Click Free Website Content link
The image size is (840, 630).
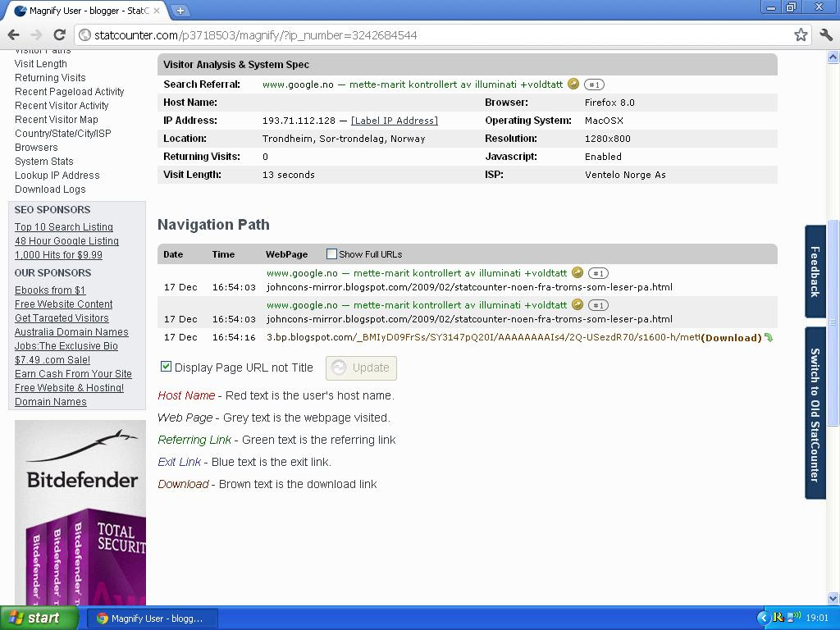63,304
